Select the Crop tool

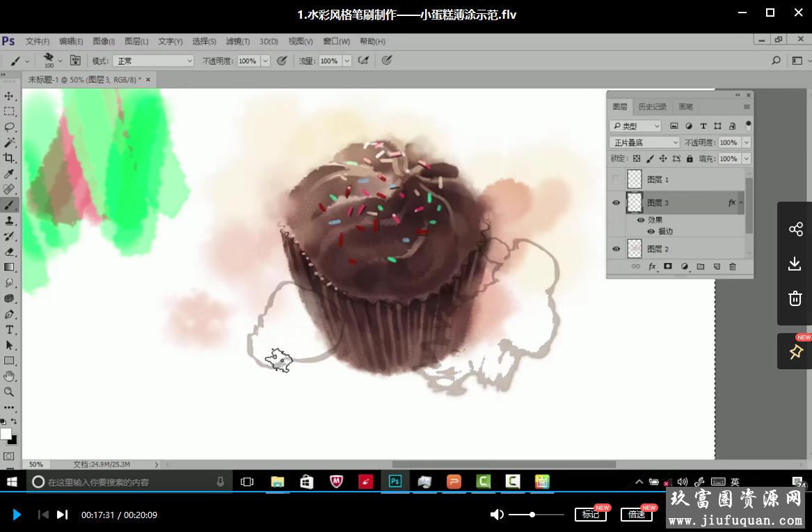pyautogui.click(x=9, y=159)
